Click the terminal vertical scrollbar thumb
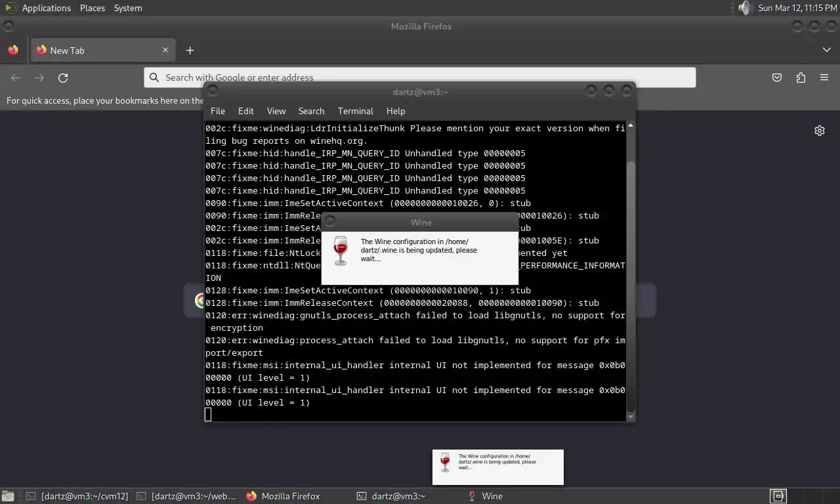 pos(631,285)
